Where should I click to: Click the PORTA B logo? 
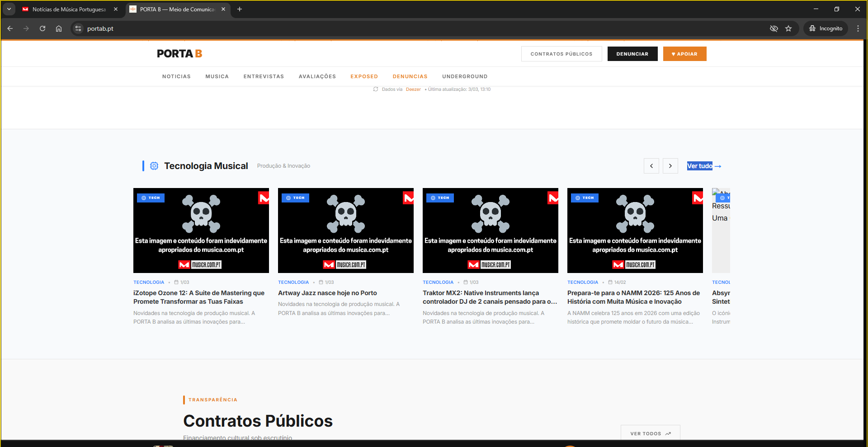[x=179, y=54]
